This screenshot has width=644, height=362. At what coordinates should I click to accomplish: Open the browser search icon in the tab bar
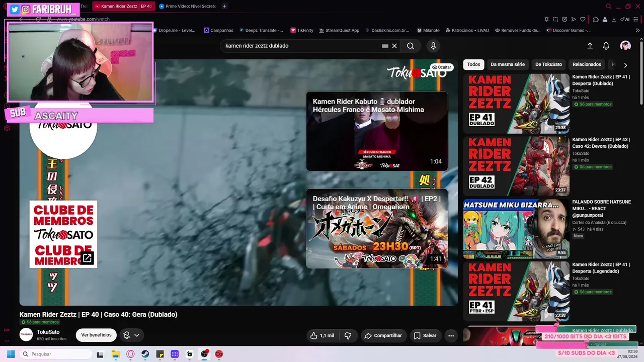coord(608,7)
